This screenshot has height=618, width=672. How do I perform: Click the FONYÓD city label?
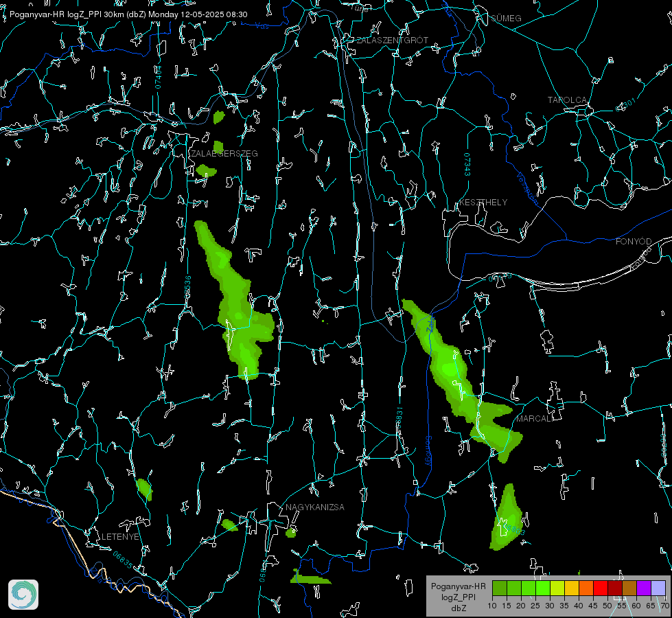pyautogui.click(x=634, y=242)
